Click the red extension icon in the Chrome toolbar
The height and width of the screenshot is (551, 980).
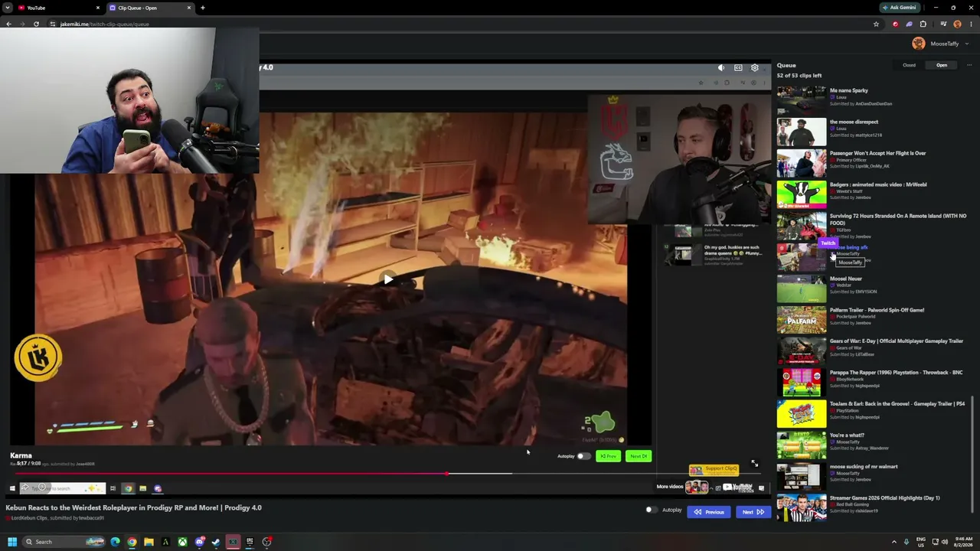[895, 24]
